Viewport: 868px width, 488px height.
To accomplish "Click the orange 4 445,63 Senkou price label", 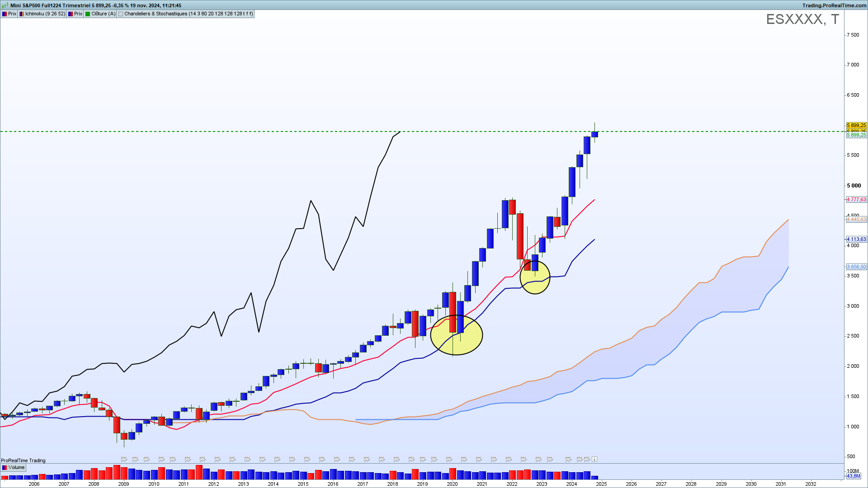I will (x=856, y=219).
